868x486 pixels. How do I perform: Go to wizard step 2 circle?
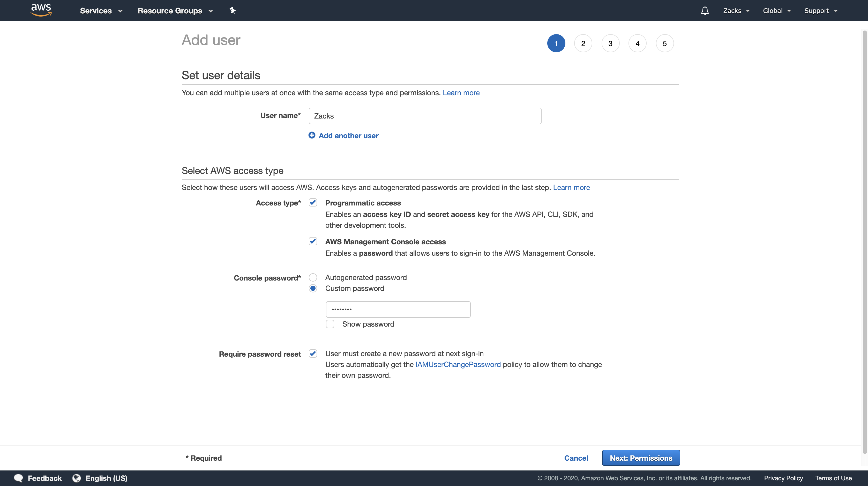pos(583,43)
